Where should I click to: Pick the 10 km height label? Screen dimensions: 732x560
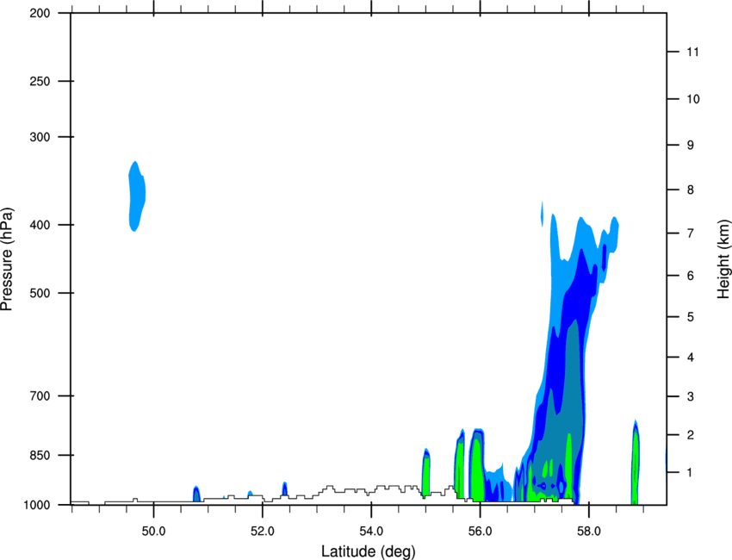[693, 99]
